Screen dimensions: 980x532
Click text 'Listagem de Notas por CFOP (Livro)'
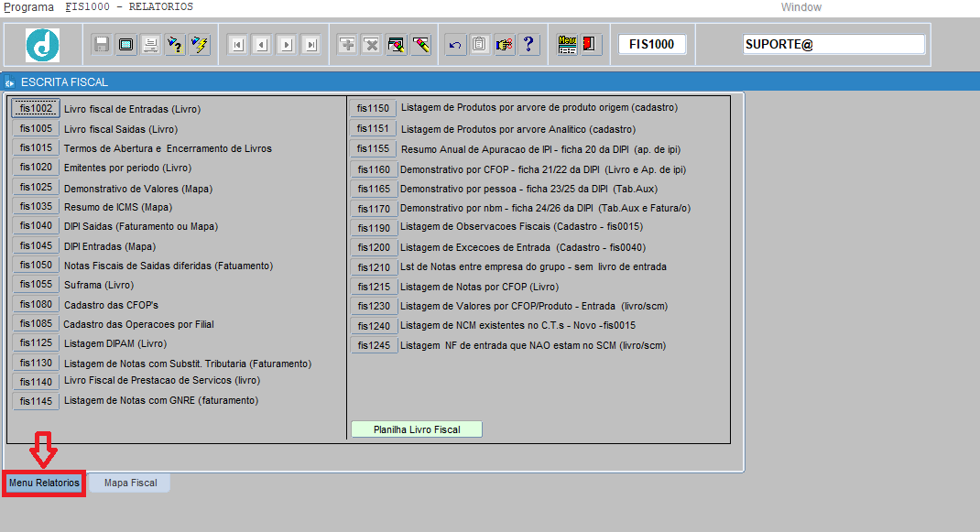[x=479, y=287]
